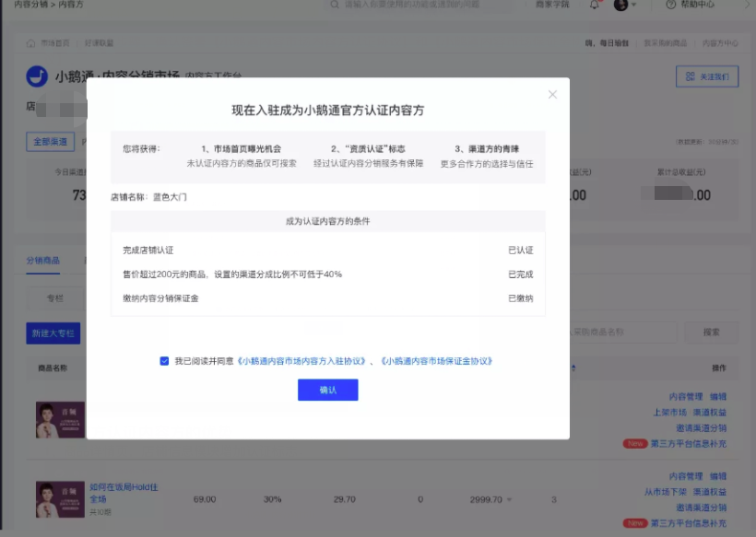Switch to the 分销商品 tab
The height and width of the screenshot is (537, 756).
pos(43,261)
